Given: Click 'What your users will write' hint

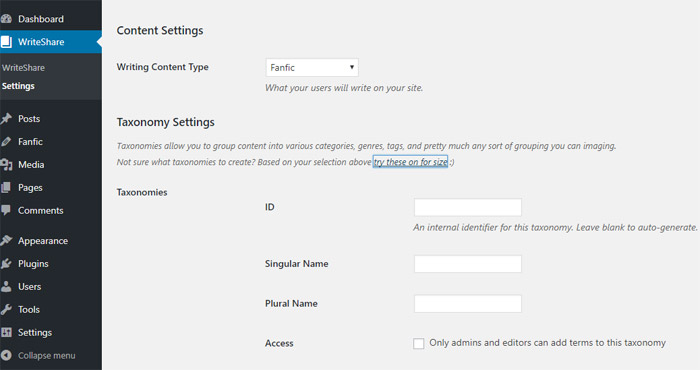Looking at the screenshot, I should point(344,88).
